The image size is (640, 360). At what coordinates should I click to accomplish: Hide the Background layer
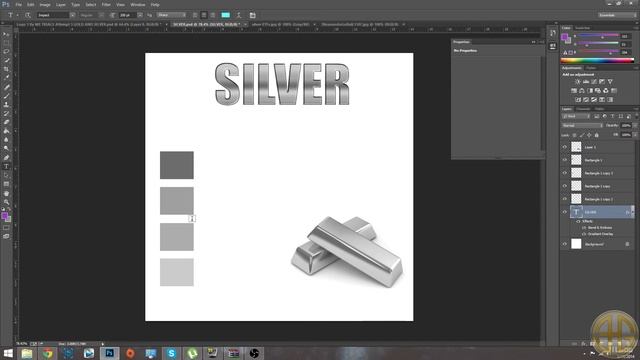tap(565, 244)
